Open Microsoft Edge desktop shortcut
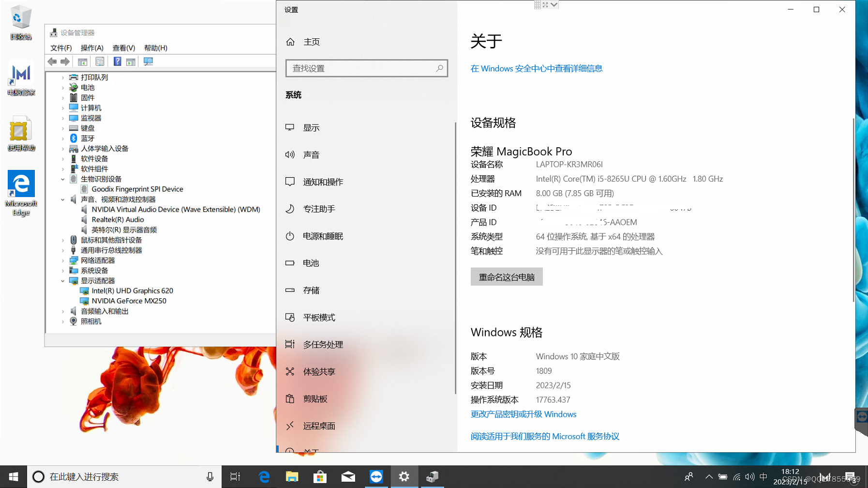The width and height of the screenshot is (868, 488). (21, 193)
